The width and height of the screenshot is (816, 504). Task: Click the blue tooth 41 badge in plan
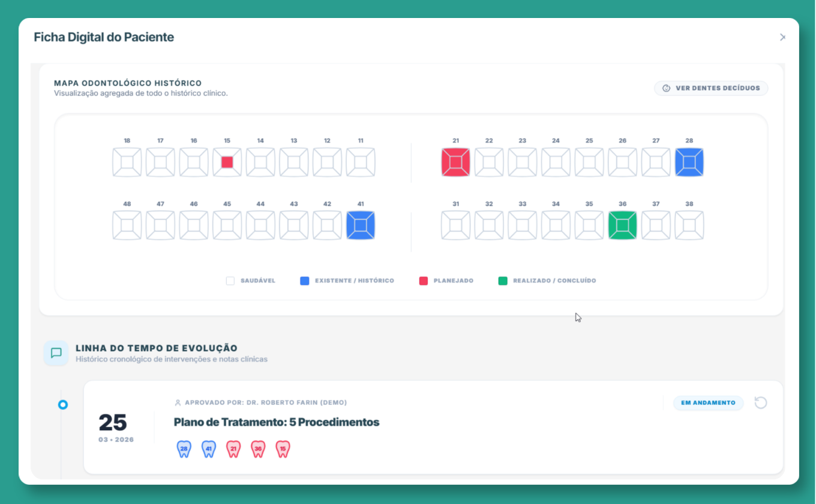click(209, 449)
